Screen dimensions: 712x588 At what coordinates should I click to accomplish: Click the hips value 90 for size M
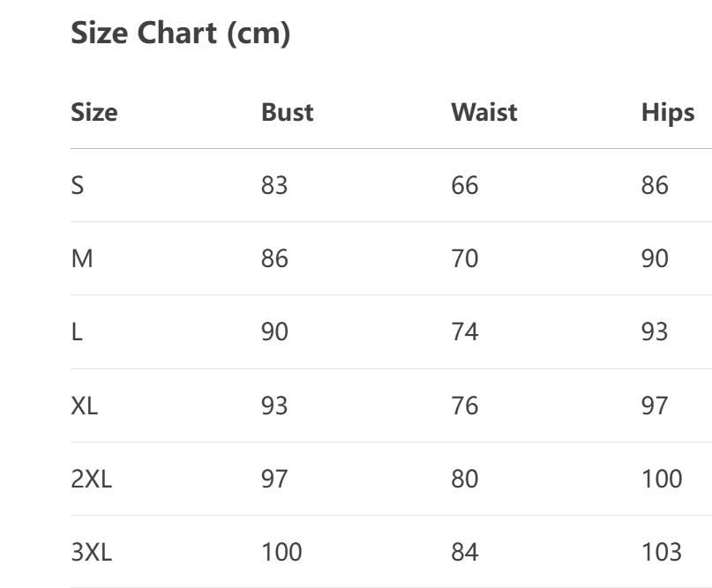pos(655,259)
